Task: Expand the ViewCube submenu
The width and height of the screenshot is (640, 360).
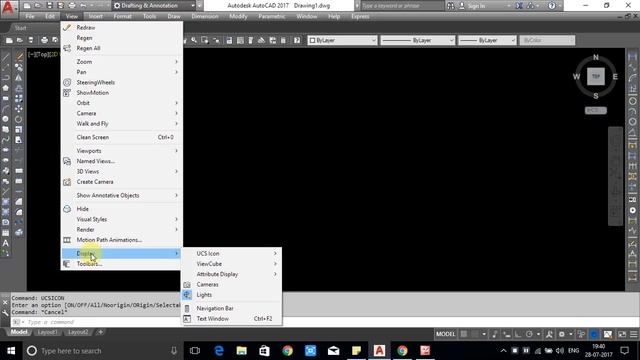Action: pos(231,264)
